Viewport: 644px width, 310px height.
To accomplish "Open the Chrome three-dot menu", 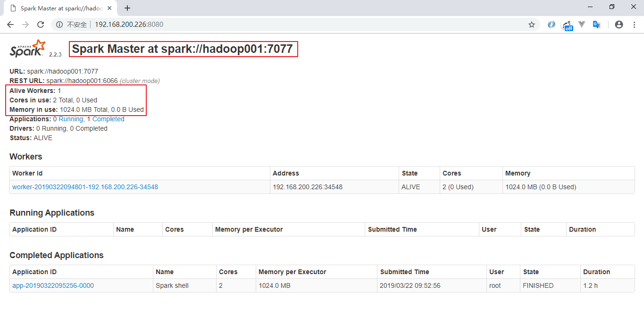I will [x=634, y=25].
